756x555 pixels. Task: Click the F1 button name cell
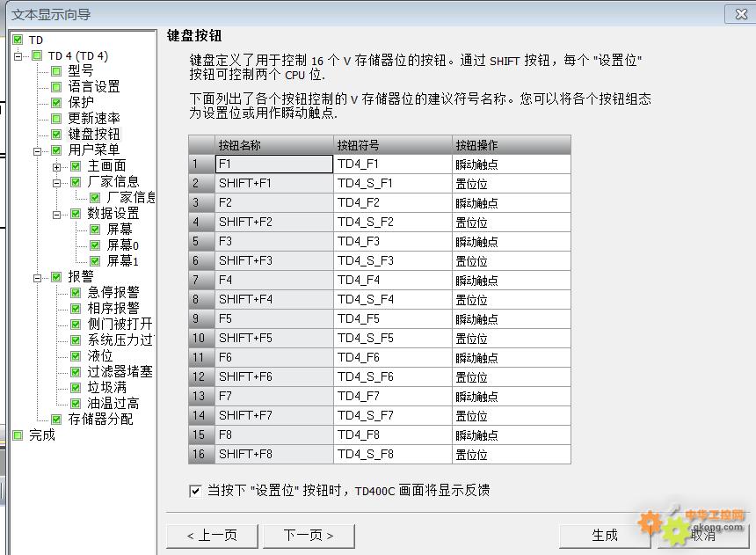click(x=274, y=164)
